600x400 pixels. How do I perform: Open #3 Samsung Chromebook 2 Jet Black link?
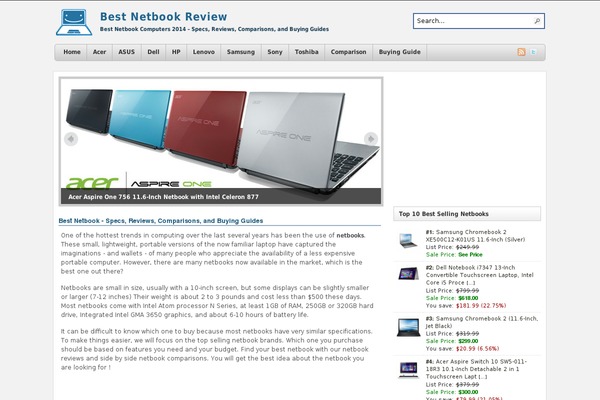(482, 322)
